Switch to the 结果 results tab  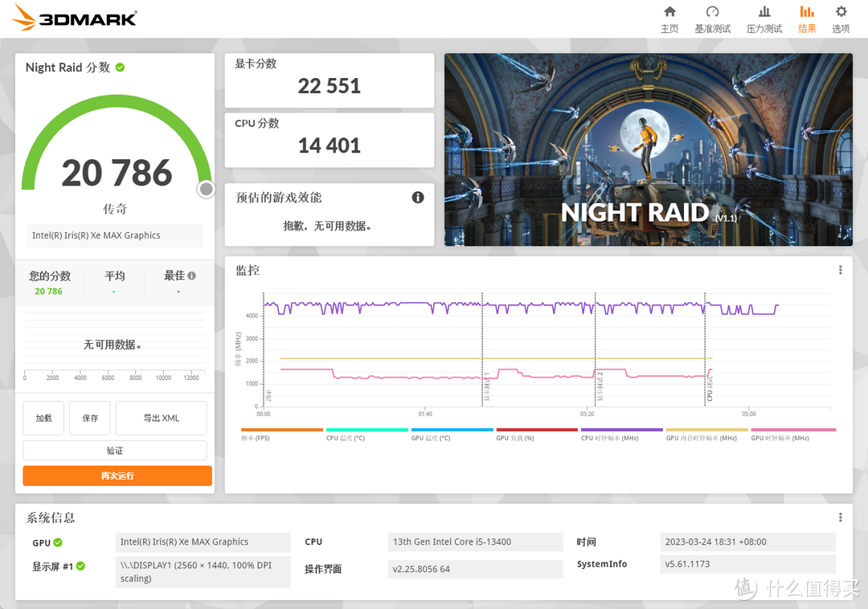tap(807, 19)
